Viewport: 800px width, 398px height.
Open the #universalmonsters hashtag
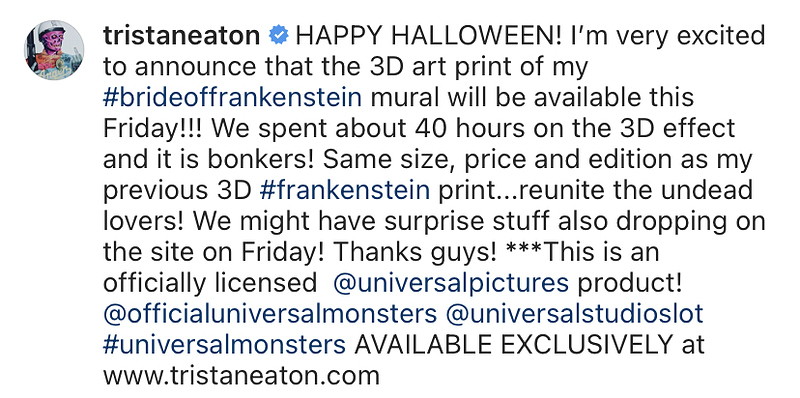pos(224,345)
